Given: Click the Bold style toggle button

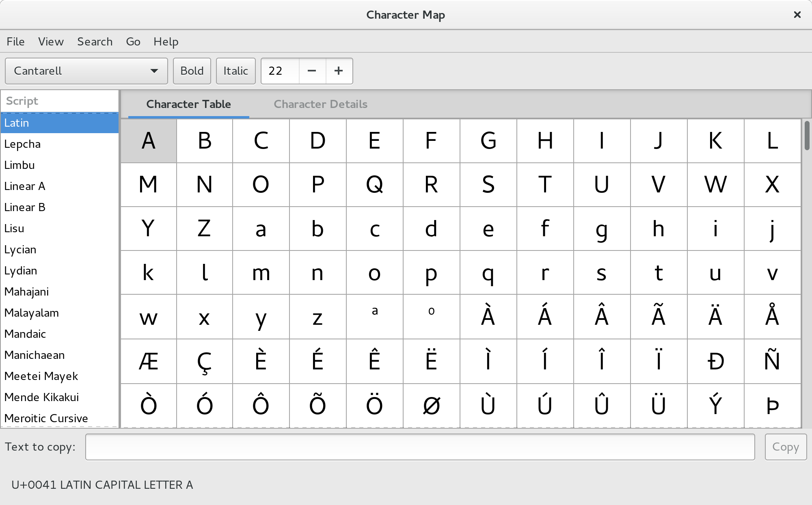Looking at the screenshot, I should point(192,70).
